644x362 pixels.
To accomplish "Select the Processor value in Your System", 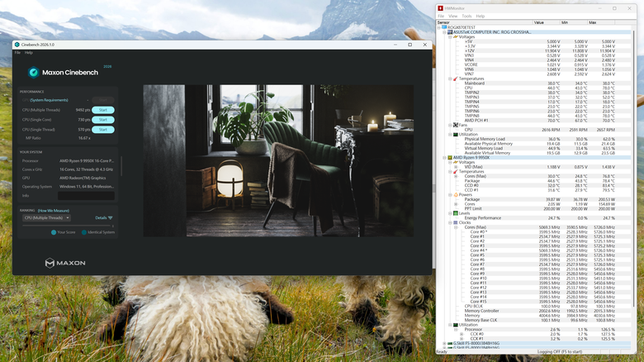I will [87, 161].
